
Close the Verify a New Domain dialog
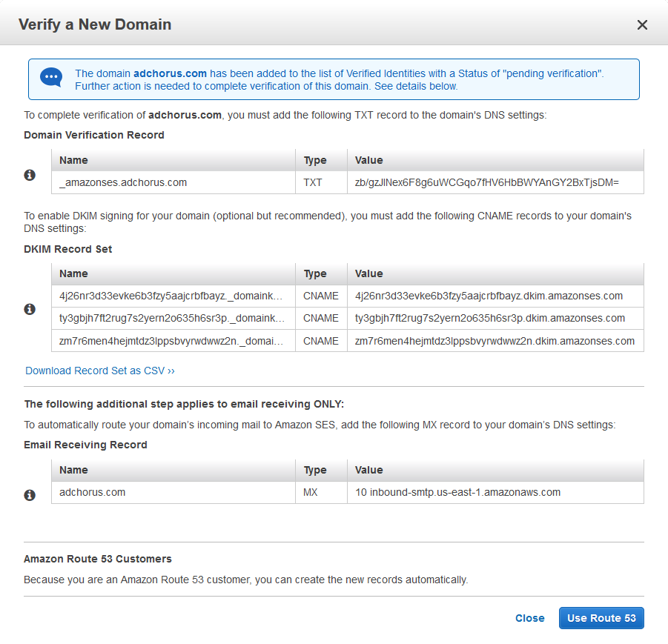click(x=642, y=24)
